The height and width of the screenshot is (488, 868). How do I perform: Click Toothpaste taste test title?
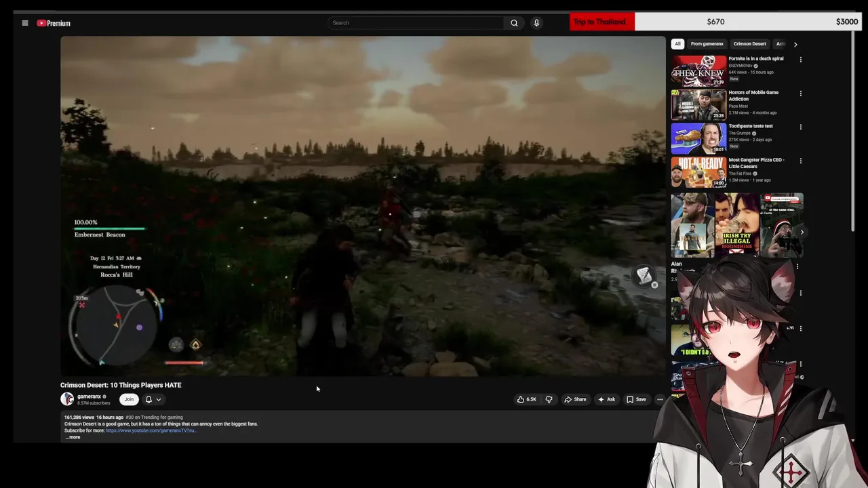click(x=751, y=126)
